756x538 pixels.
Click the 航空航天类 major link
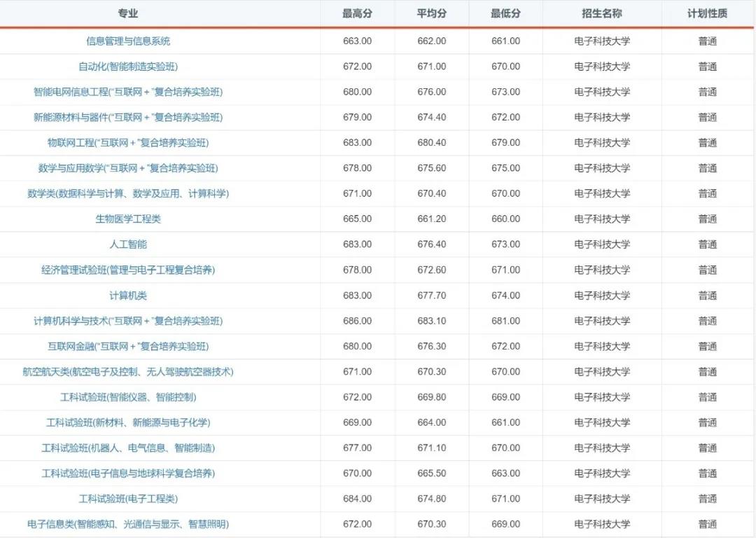tap(127, 371)
